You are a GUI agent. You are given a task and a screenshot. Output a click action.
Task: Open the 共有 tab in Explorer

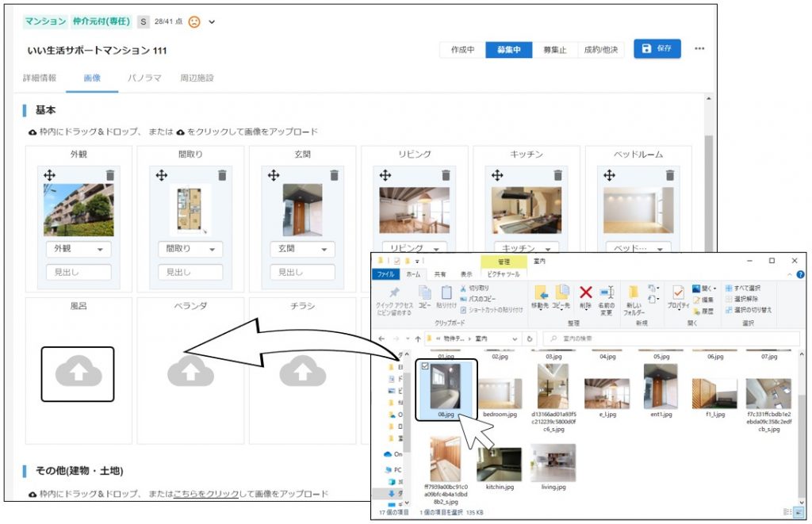click(439, 274)
